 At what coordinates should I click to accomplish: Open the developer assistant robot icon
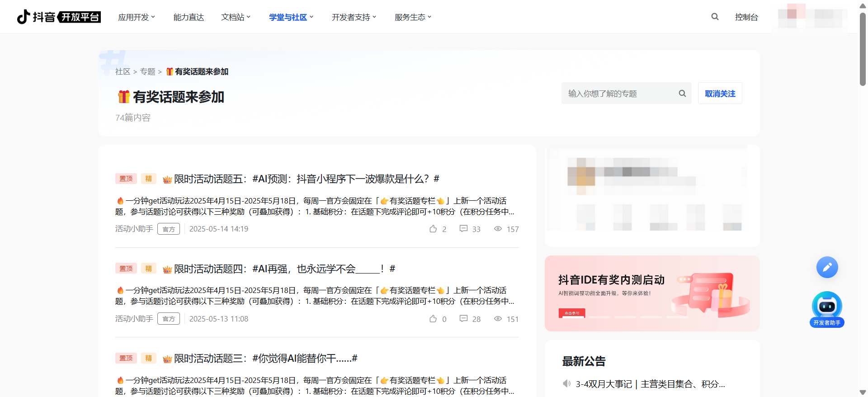point(827,307)
